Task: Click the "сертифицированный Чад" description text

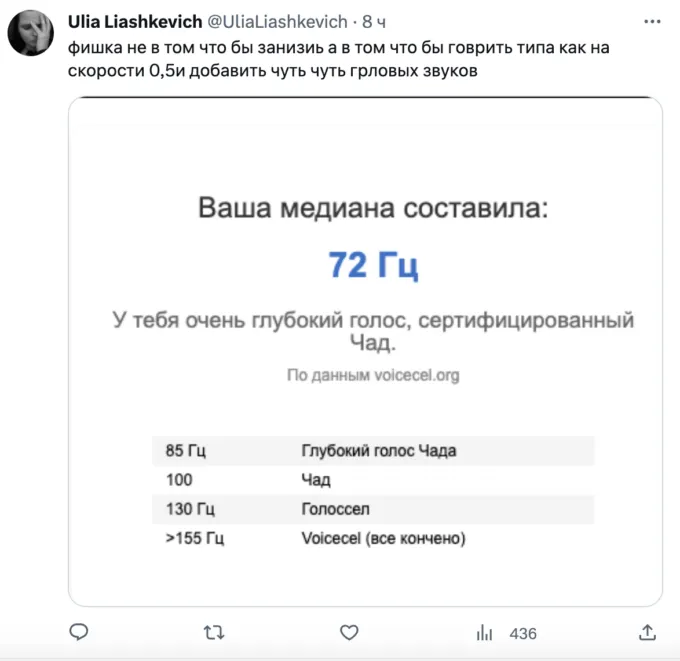Action: pos(373,332)
